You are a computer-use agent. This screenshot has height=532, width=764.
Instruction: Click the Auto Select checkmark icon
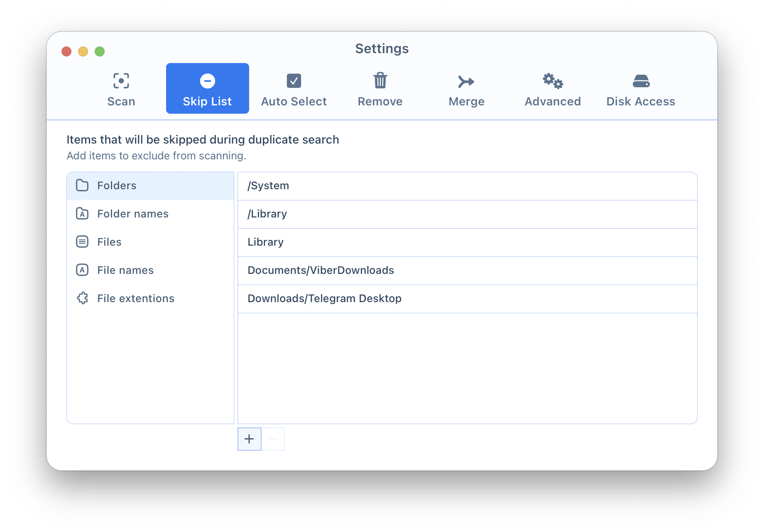294,81
